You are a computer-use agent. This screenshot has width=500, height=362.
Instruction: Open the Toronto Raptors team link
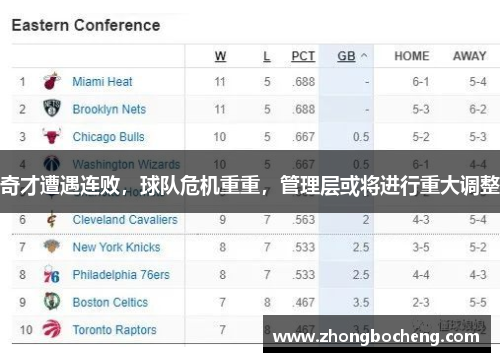click(x=114, y=330)
